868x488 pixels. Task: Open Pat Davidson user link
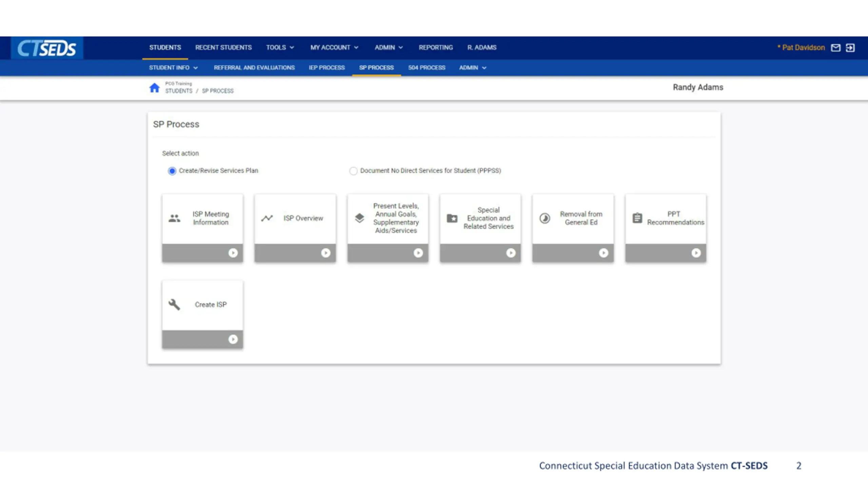803,47
